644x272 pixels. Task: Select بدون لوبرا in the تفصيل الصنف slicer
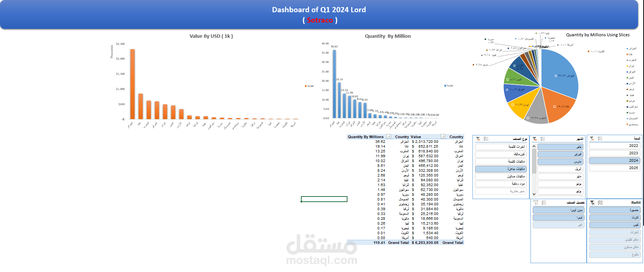[558, 210]
